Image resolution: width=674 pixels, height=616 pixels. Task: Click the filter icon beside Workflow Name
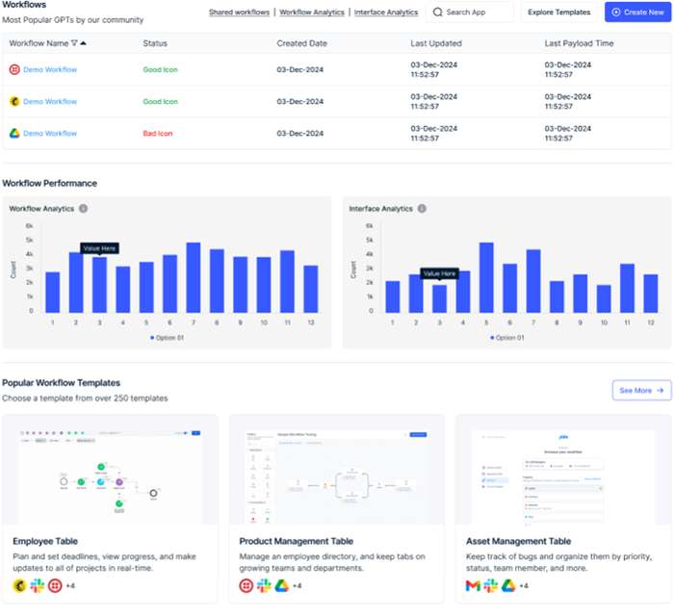[x=74, y=43]
